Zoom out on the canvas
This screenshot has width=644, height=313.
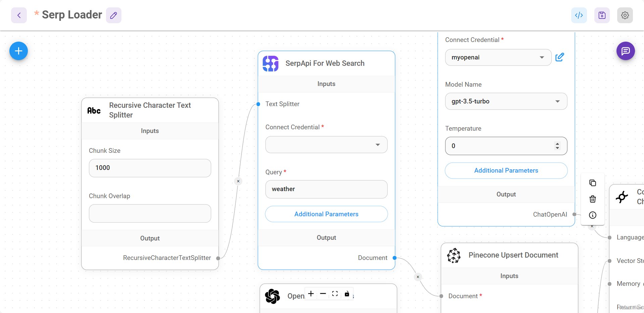point(323,294)
